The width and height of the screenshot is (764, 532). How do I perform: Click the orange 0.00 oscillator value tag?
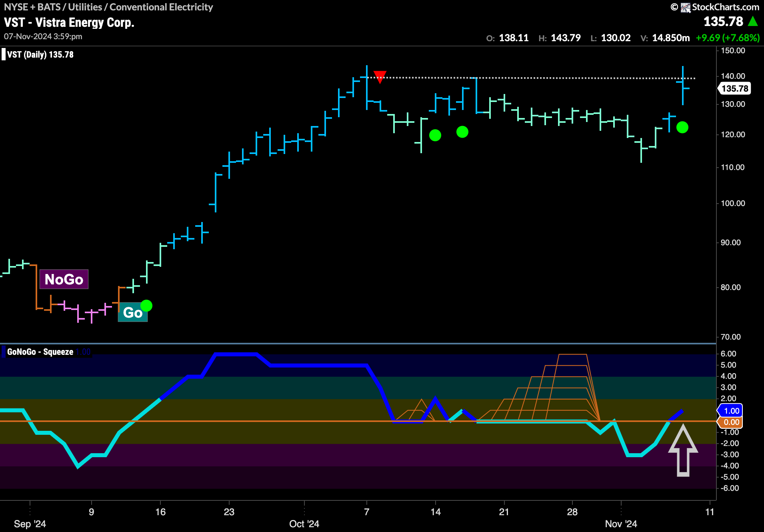coord(731,422)
